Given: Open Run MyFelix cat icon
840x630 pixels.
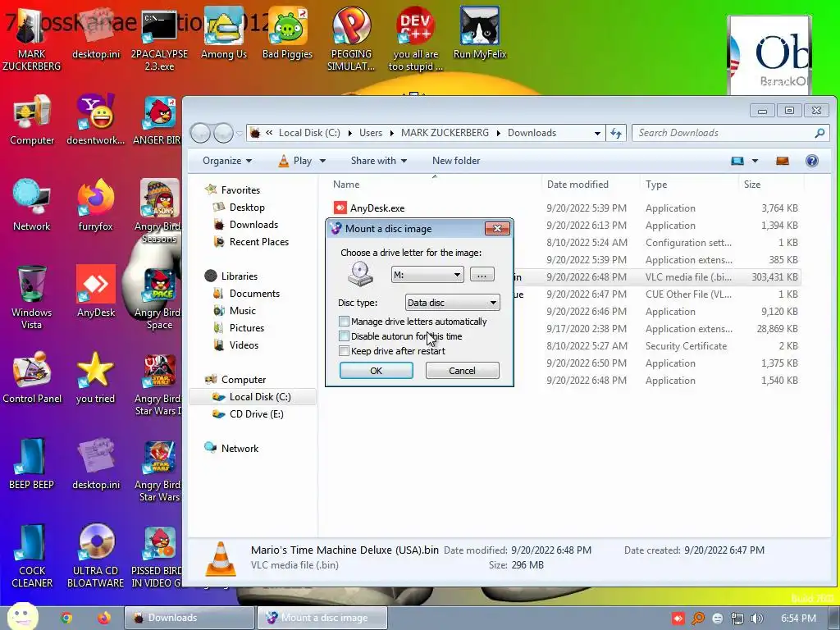Looking at the screenshot, I should (x=479, y=33).
